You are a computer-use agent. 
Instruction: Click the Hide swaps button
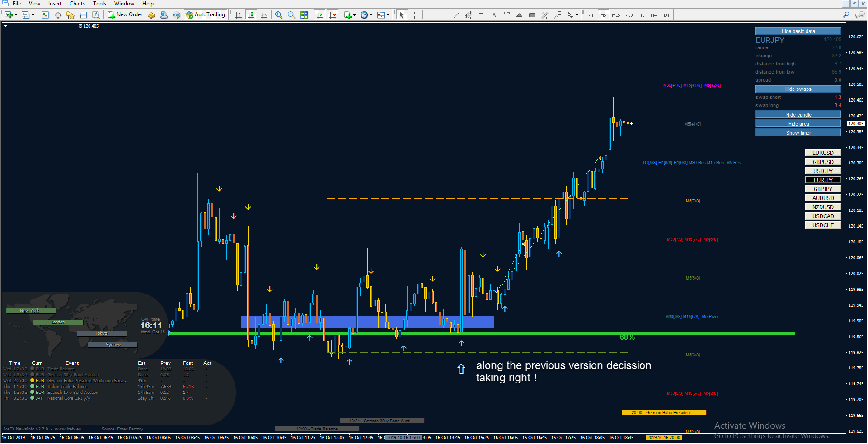tap(798, 89)
